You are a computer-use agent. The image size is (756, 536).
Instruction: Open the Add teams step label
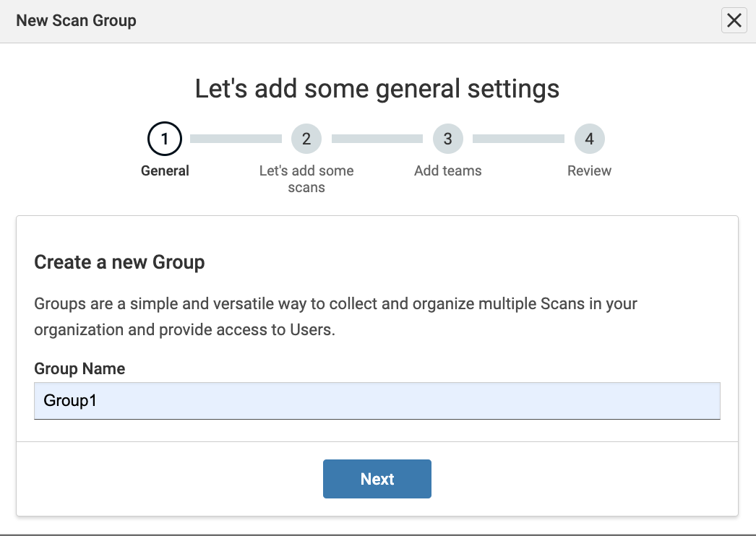(x=448, y=171)
